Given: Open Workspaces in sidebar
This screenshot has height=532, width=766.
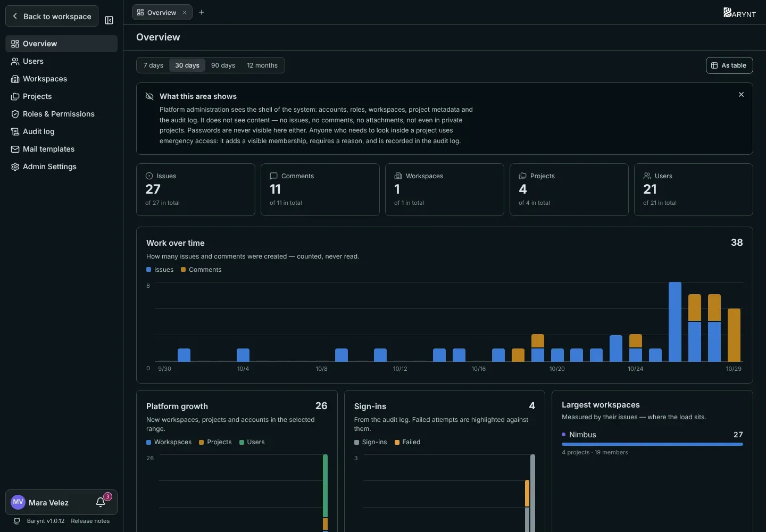Looking at the screenshot, I should [61, 79].
